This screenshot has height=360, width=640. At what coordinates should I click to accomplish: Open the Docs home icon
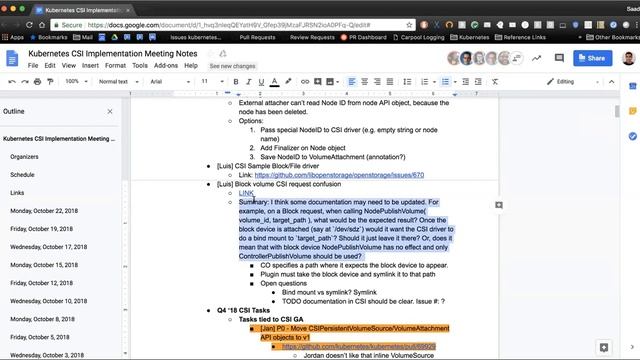[12, 58]
